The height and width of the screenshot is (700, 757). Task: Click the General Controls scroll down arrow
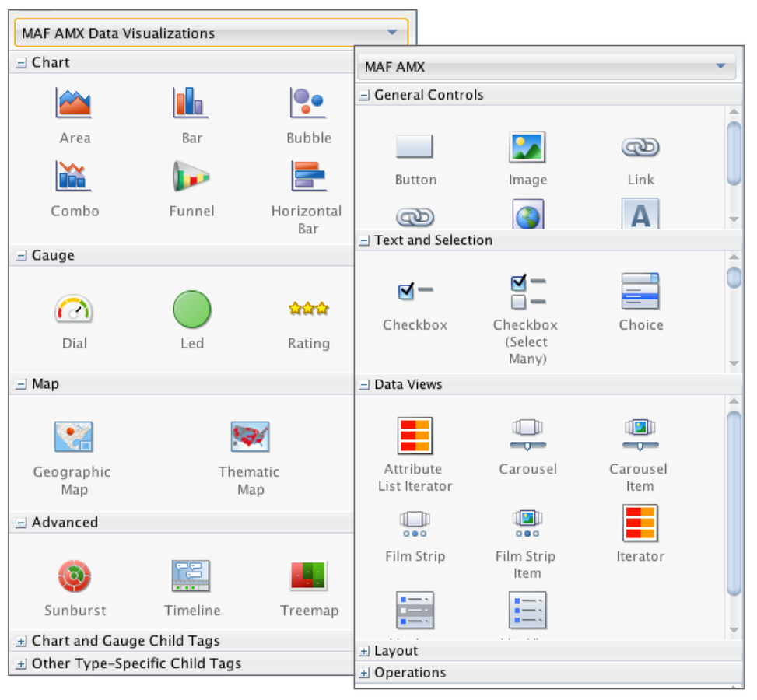[734, 219]
